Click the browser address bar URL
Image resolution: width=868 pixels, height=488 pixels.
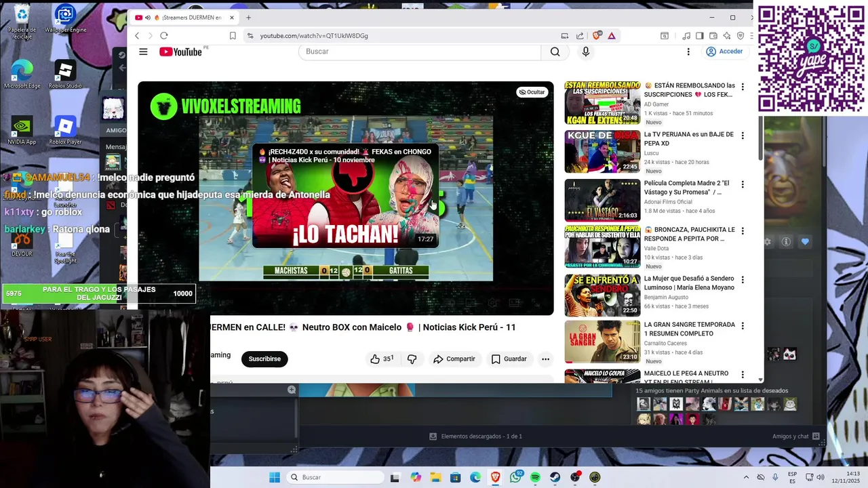pos(314,35)
